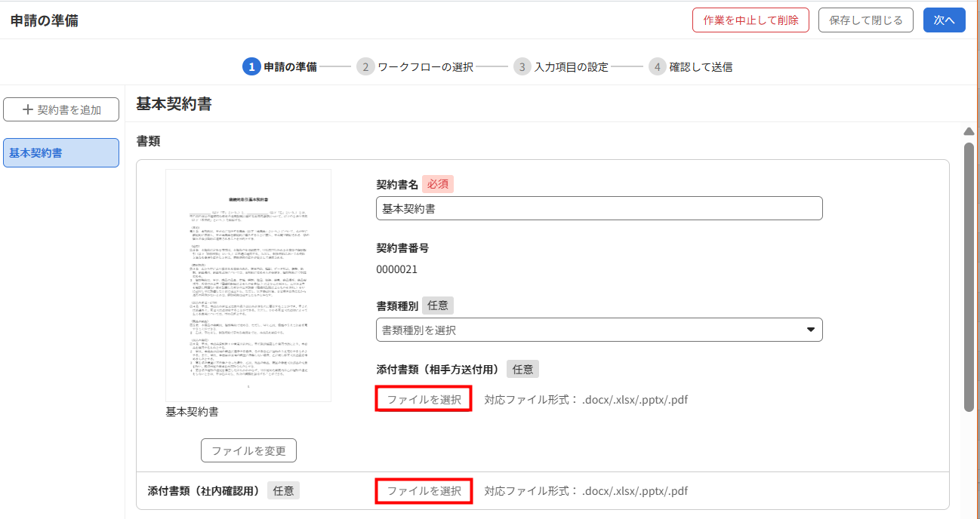The width and height of the screenshot is (980, 519).
Task: Open the 基本契約書 document preview thumbnail
Action: pyautogui.click(x=248, y=285)
